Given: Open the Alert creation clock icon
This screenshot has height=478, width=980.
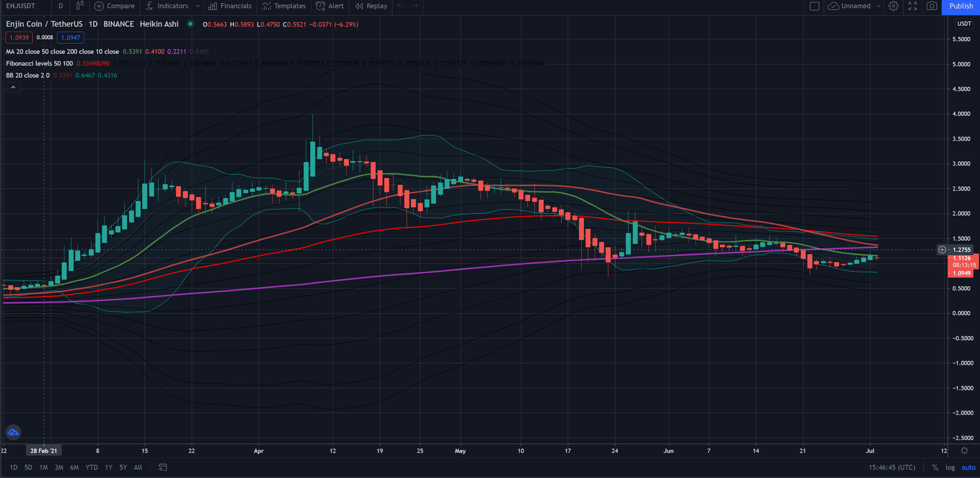Looking at the screenshot, I should 320,6.
